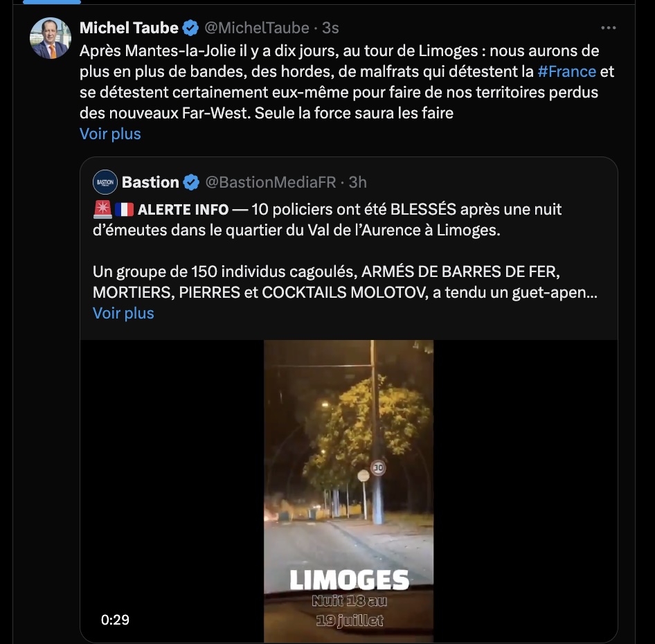Click the French flag emoji
The width and height of the screenshot is (655, 644).
point(125,209)
